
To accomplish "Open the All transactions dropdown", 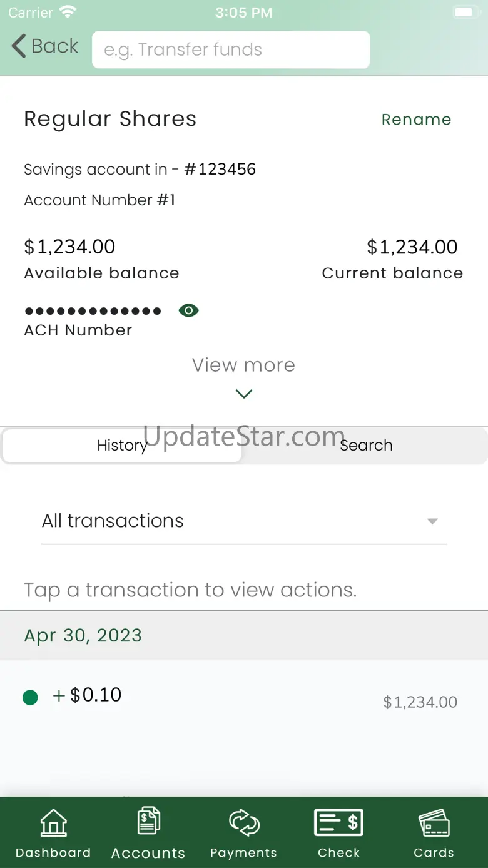I will pos(244,521).
